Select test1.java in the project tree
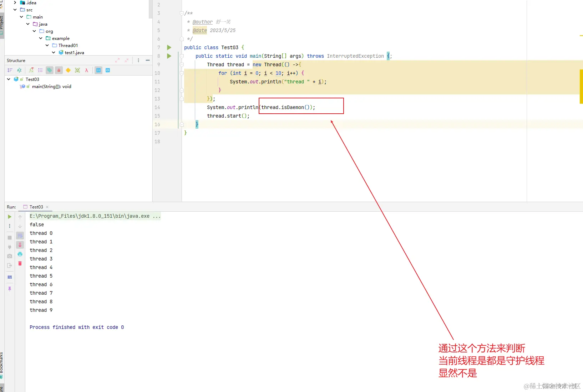The image size is (583, 392). point(74,52)
